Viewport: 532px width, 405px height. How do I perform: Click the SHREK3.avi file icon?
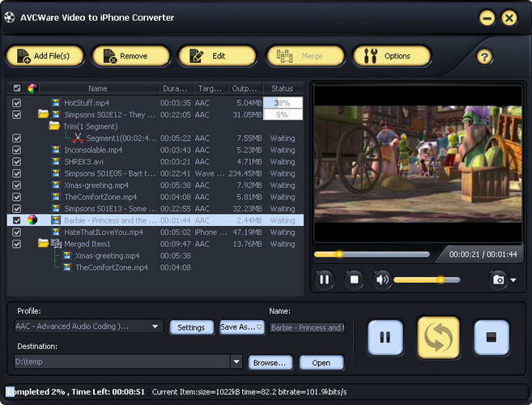[x=56, y=161]
